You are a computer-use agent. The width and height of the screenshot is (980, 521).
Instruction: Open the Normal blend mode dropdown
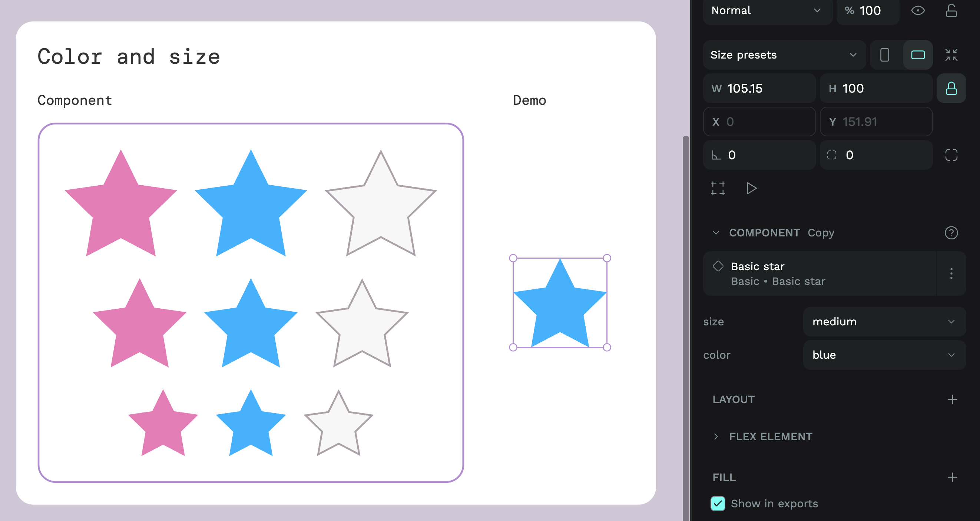tap(767, 11)
